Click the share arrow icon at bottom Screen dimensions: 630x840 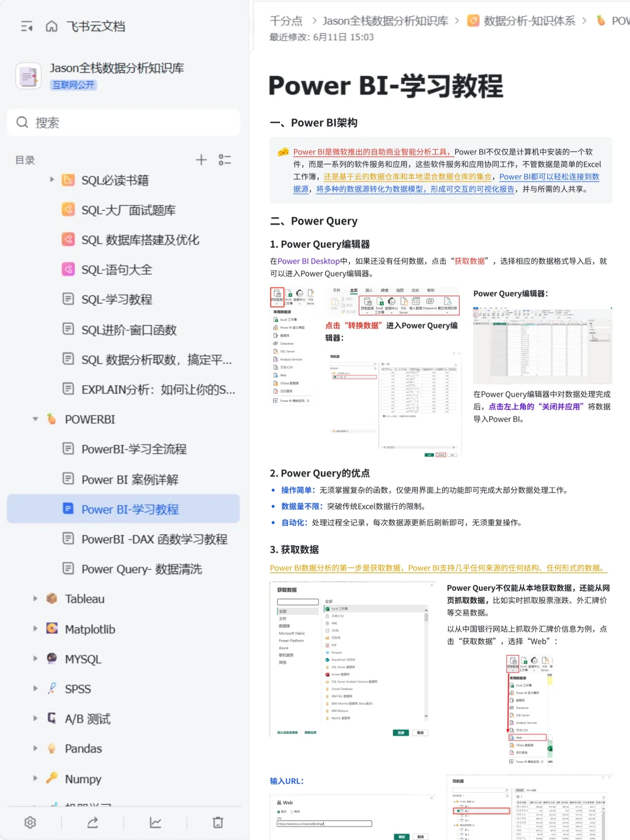[92, 822]
